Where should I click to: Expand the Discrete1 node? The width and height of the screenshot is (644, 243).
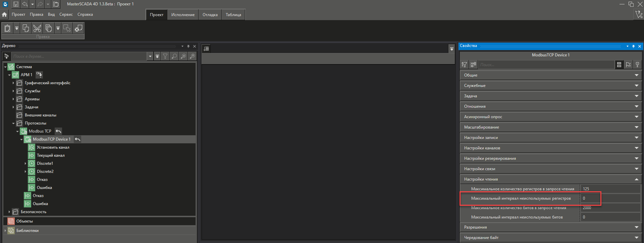pyautogui.click(x=25, y=163)
